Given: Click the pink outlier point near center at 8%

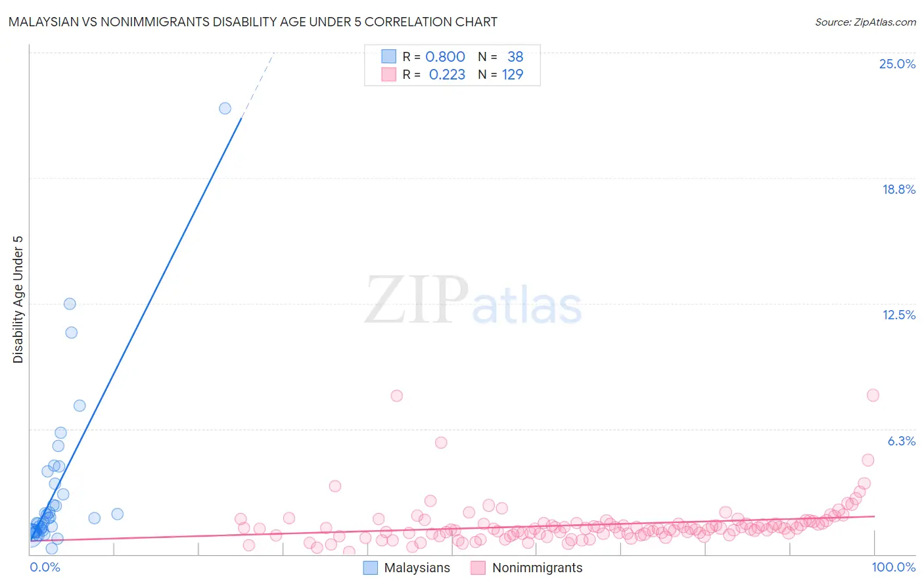Looking at the screenshot, I should 397,395.
